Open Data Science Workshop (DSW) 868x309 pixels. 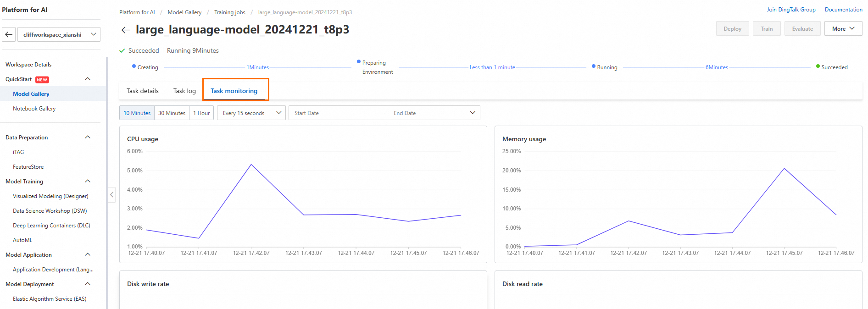[50, 211]
